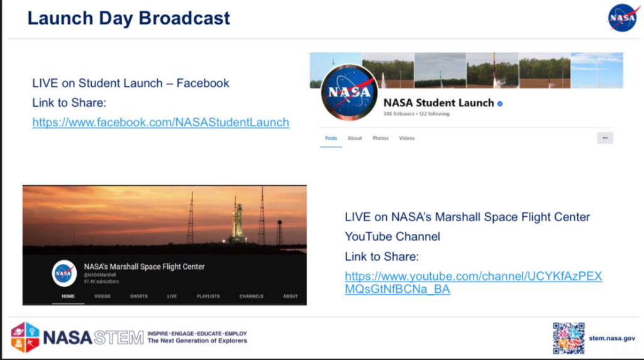Image resolution: width=644 pixels, height=360 pixels.
Task: Open the PLAYLISTS tab on YouTube channel
Action: (208, 296)
